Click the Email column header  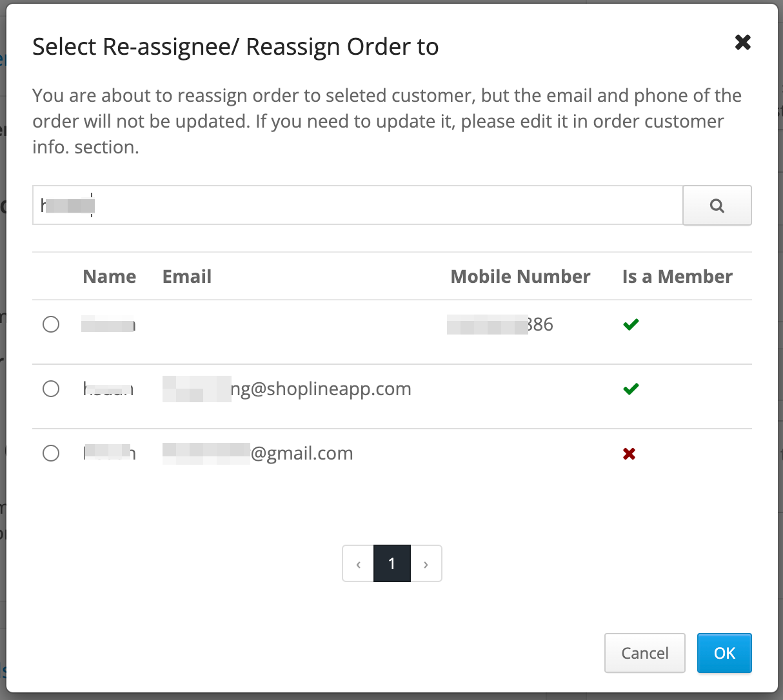[187, 277]
